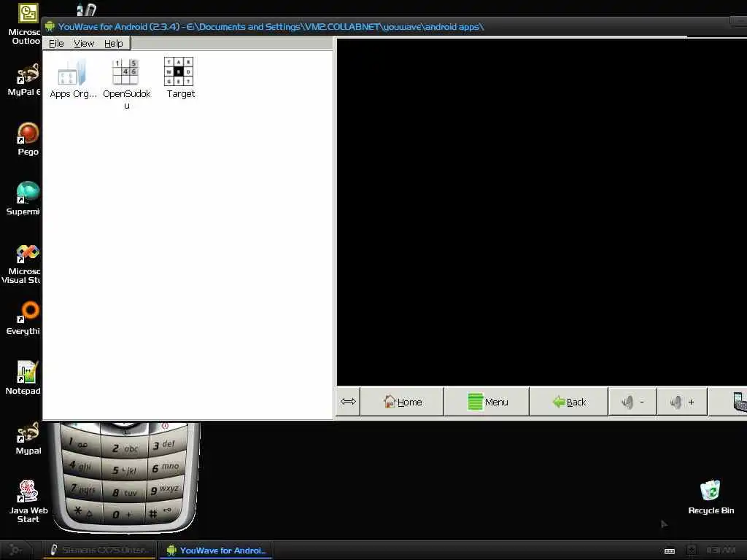
Task: Click the Menu button in YouWave
Action: coord(487,402)
